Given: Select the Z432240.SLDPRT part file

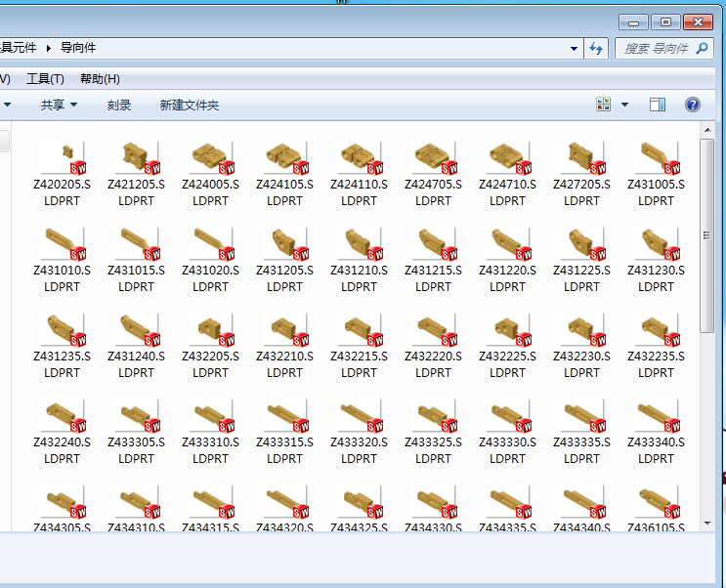Looking at the screenshot, I should [62, 432].
